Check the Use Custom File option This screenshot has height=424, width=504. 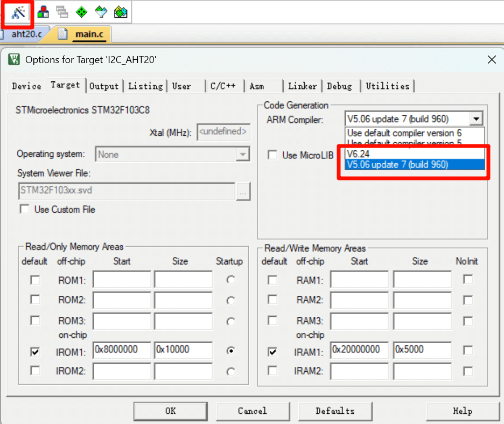[25, 209]
